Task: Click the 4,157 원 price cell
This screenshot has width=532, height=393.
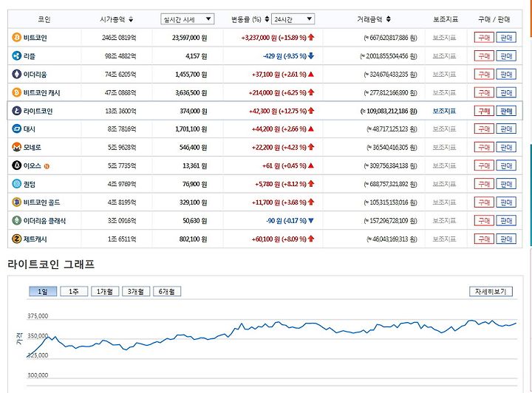Action: click(196, 56)
